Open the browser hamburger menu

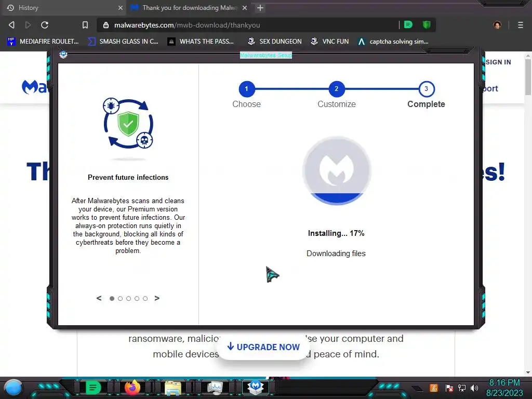[x=520, y=25]
